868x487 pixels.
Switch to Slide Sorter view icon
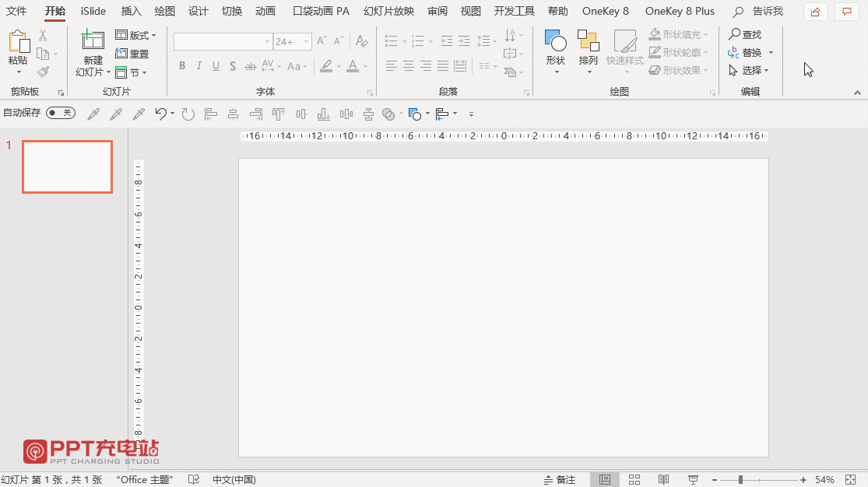click(634, 479)
